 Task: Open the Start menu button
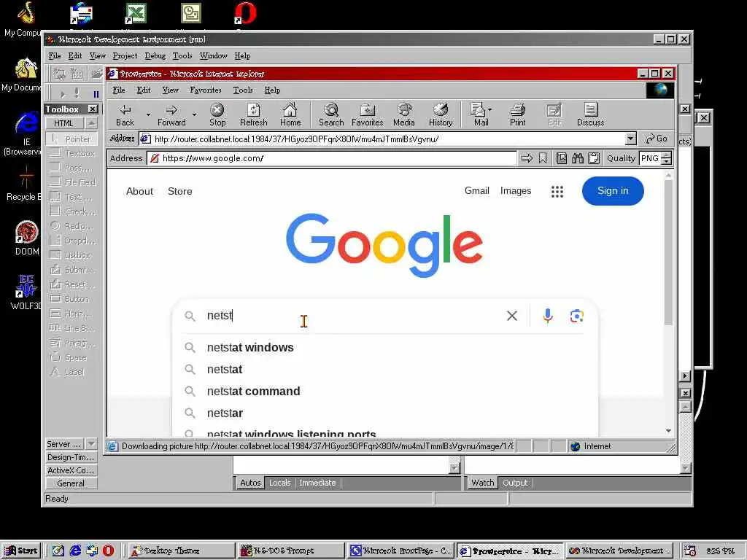coord(21,551)
